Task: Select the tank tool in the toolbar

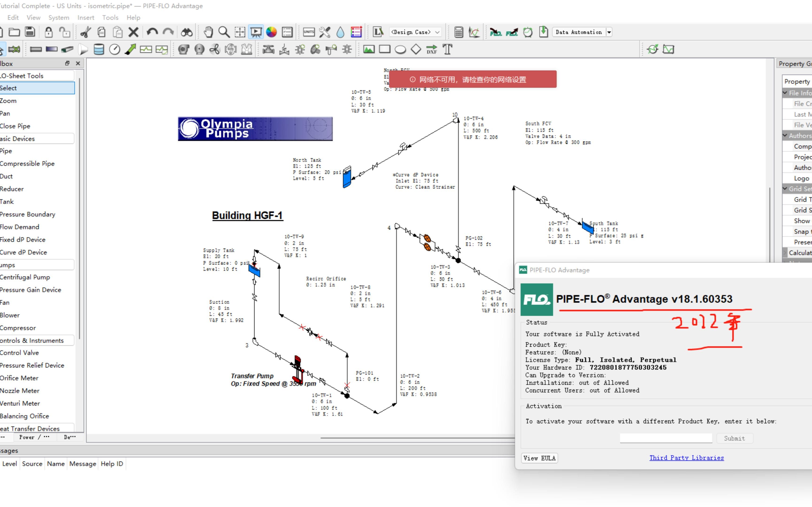Action: click(99, 50)
